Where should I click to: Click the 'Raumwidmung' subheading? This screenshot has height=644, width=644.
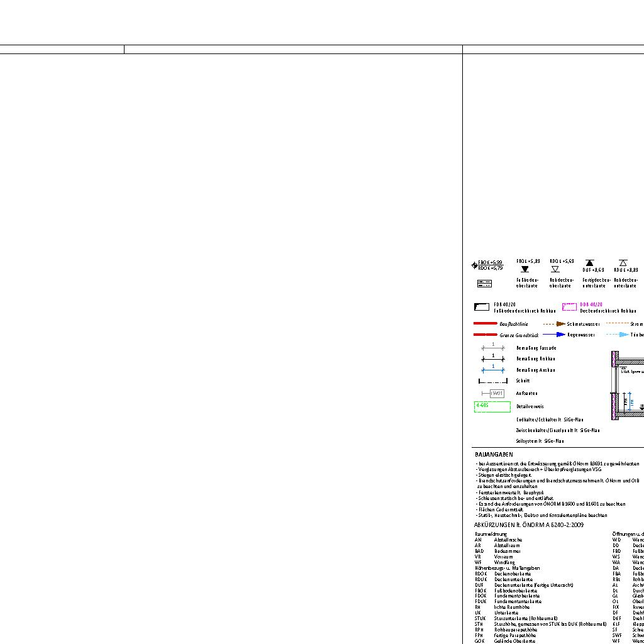tap(491, 534)
